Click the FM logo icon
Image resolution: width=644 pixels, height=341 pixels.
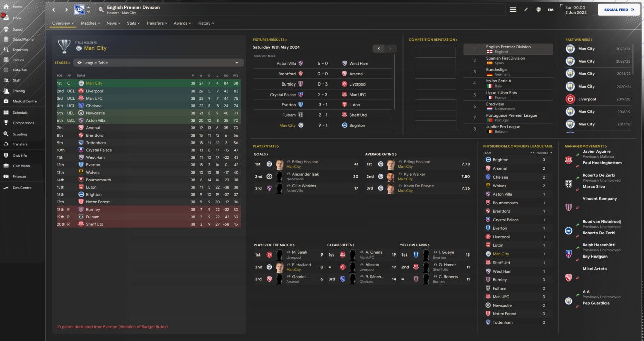click(551, 10)
